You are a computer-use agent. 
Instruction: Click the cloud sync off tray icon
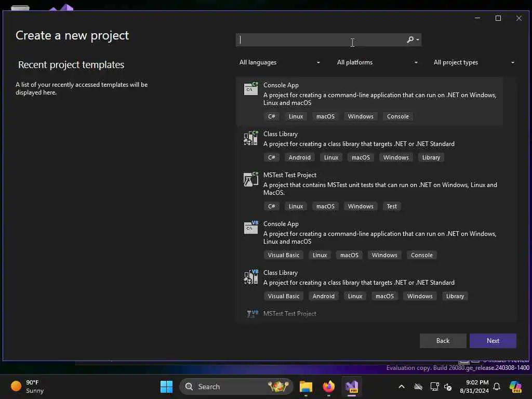coord(418,387)
